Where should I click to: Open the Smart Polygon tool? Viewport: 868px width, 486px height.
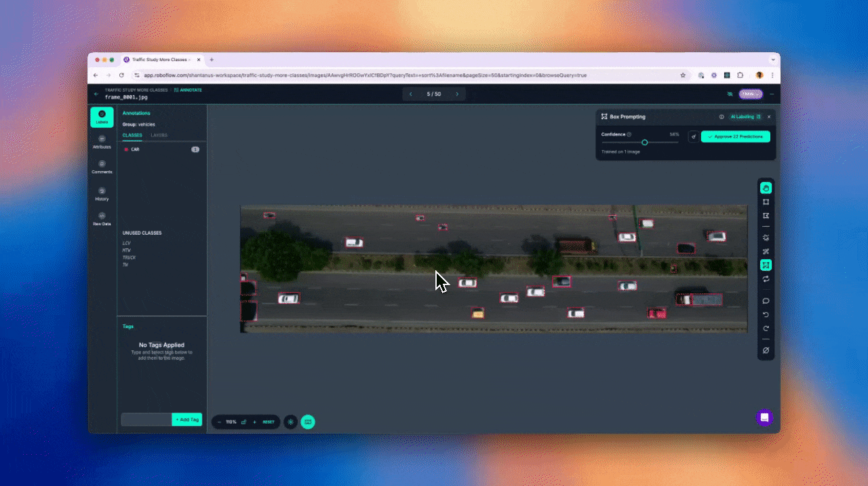766,238
